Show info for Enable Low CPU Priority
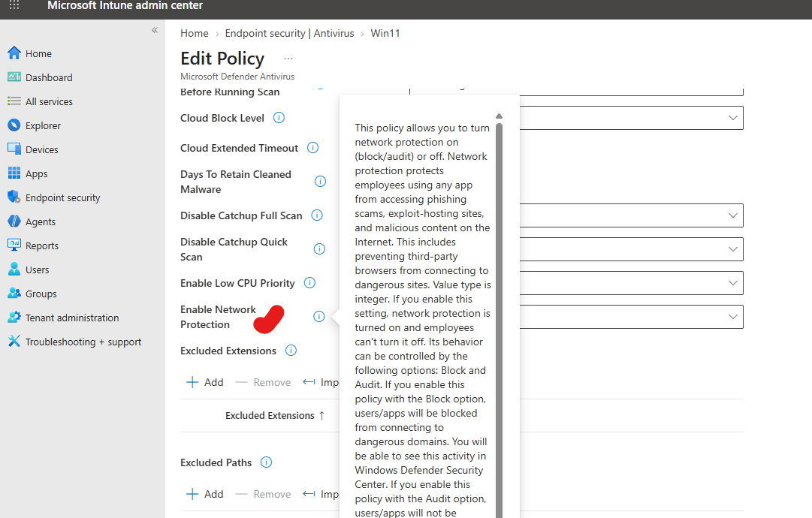 click(x=309, y=282)
